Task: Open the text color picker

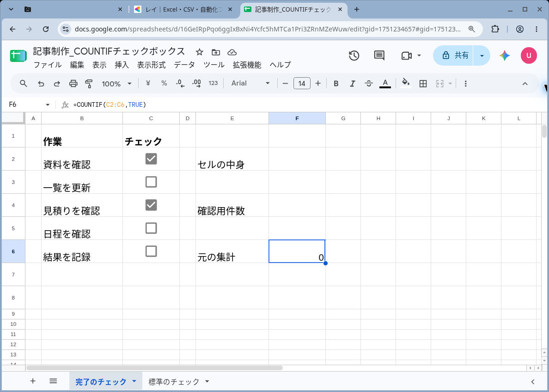Action: 385,83
